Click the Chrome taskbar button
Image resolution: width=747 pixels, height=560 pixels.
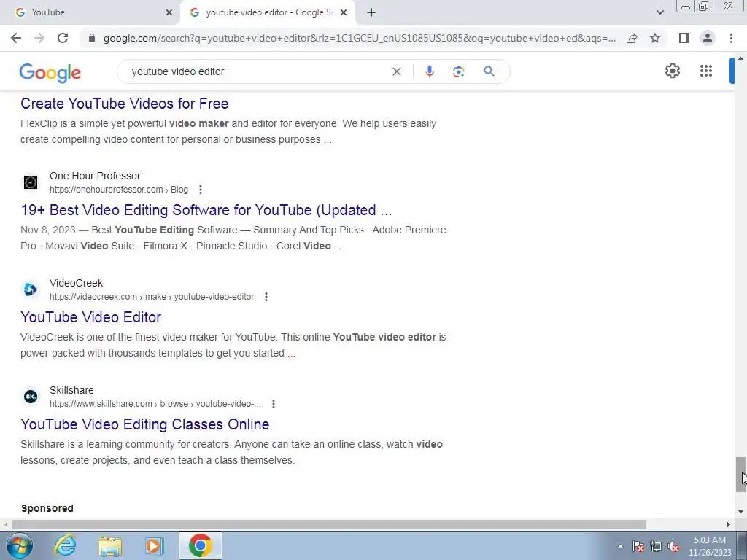tap(201, 545)
